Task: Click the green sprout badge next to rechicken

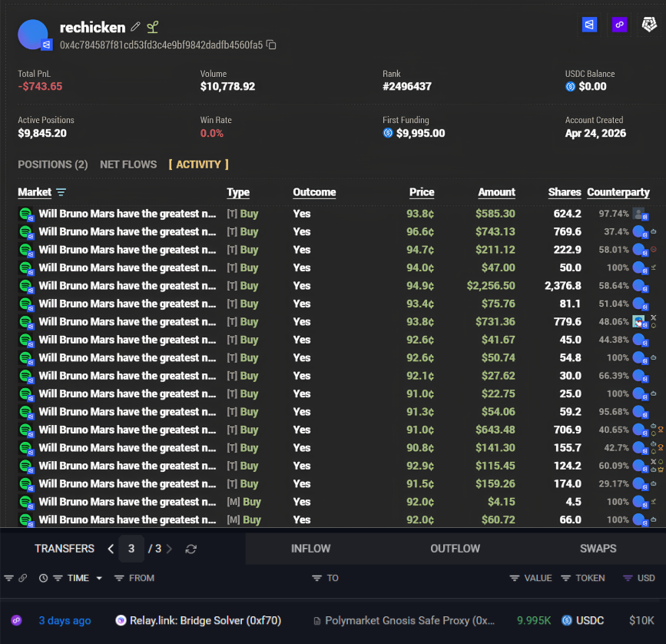Action: click(x=153, y=27)
